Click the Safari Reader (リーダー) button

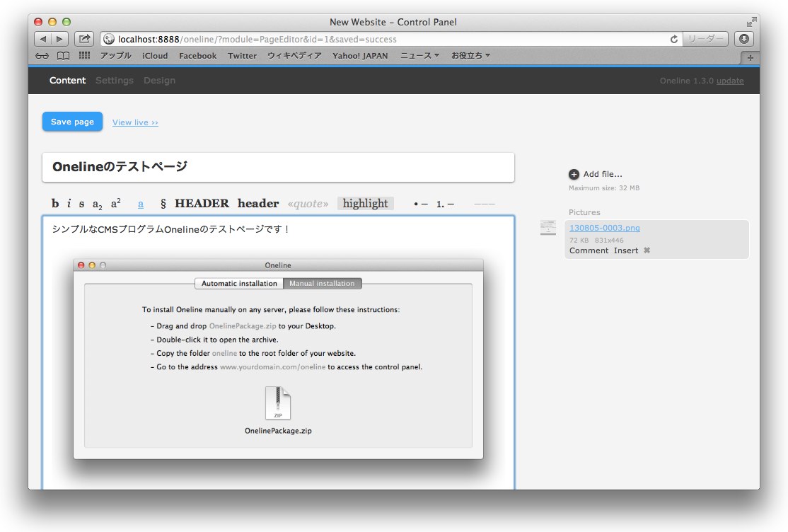[705, 39]
